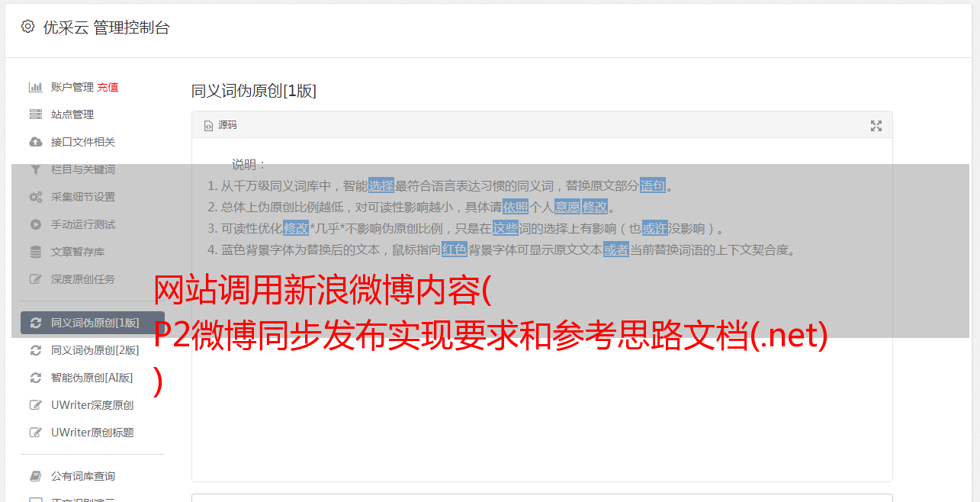Click the database icon for 文章暂存库

click(x=35, y=252)
